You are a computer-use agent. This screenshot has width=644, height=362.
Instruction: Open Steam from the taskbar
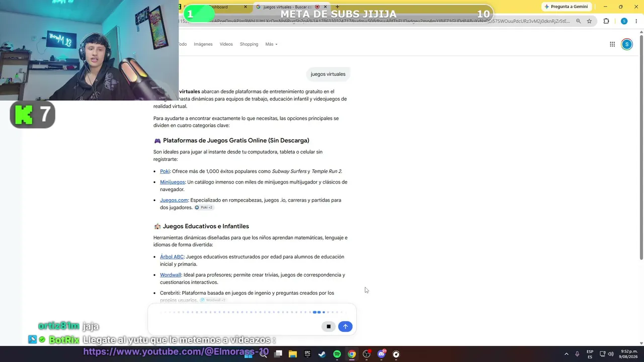tap(322, 354)
